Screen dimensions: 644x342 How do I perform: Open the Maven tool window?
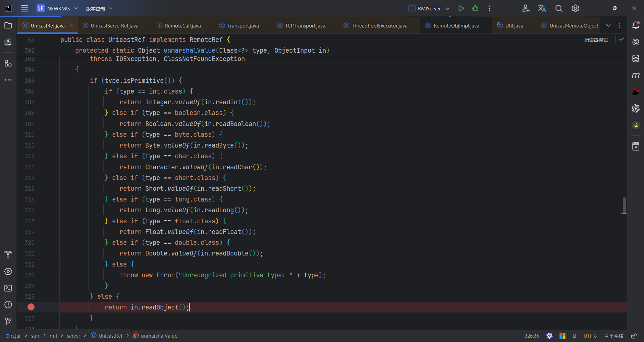[x=636, y=75]
